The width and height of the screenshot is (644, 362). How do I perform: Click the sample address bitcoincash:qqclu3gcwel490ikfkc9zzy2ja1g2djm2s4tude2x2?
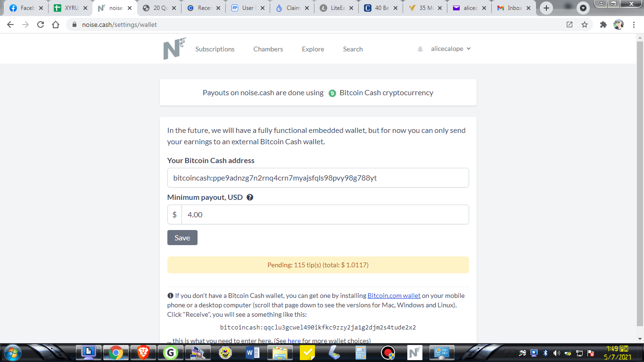(x=318, y=327)
